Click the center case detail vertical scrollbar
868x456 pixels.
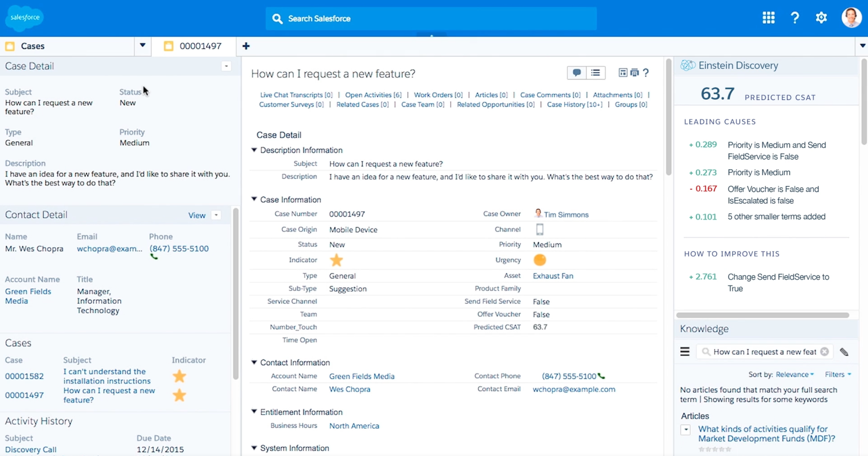(668, 117)
